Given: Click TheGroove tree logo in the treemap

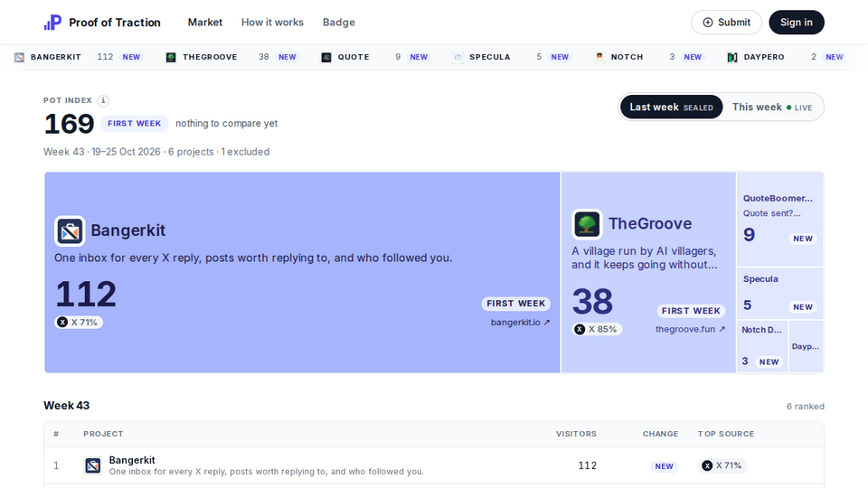Looking at the screenshot, I should tap(587, 224).
